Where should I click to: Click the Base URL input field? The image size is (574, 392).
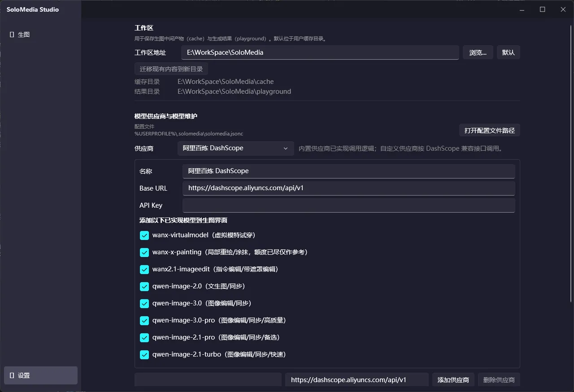point(349,188)
